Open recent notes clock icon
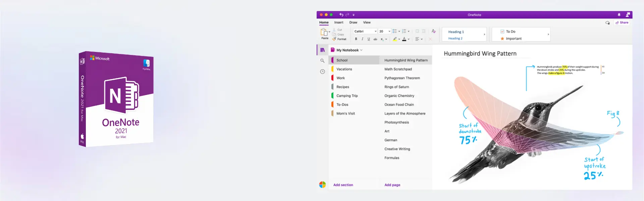The height and width of the screenshot is (201, 644). tap(322, 71)
